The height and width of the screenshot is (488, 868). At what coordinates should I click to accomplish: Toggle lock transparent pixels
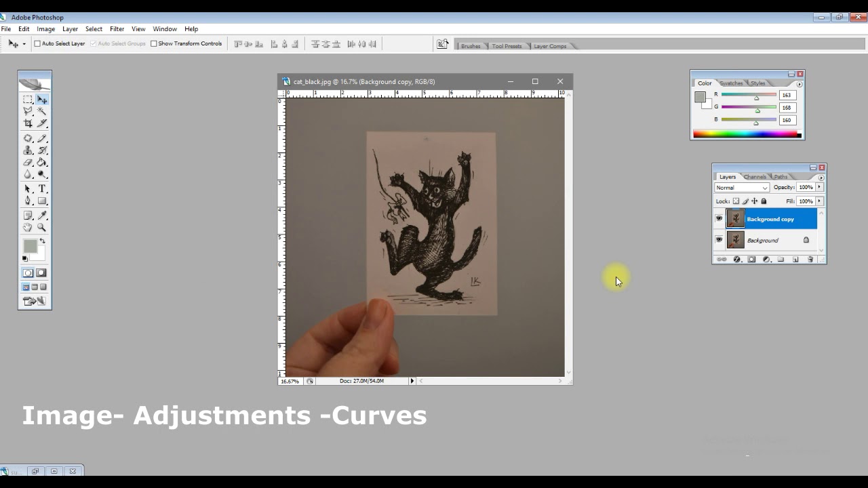[x=736, y=201]
